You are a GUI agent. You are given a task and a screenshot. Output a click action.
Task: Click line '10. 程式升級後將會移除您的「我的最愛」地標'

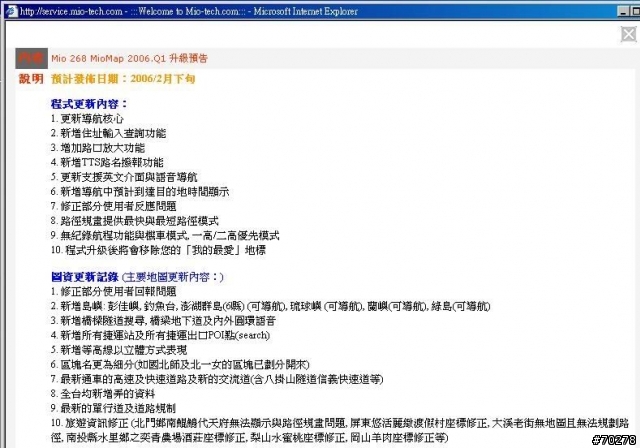click(x=158, y=250)
